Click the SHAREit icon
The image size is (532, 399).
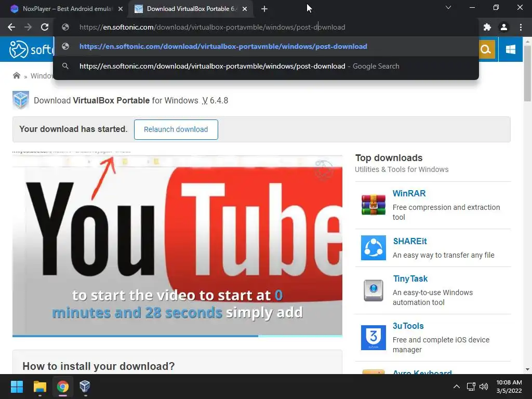[373, 248]
